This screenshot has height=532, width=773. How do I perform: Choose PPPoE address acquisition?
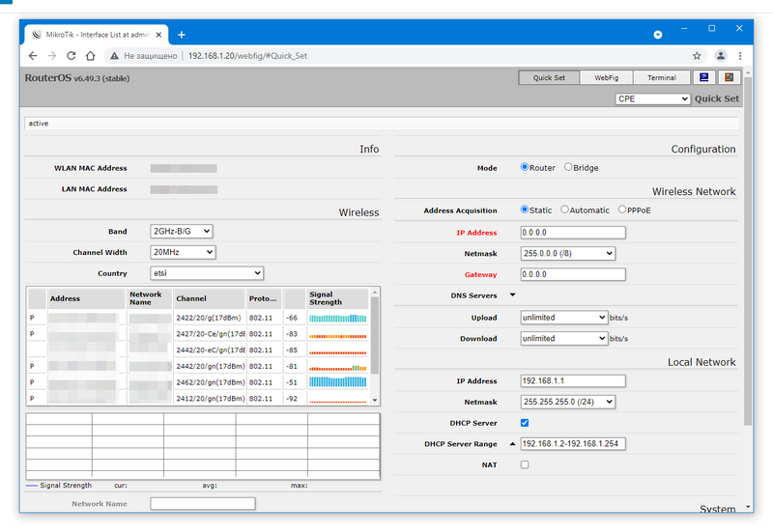coord(622,210)
